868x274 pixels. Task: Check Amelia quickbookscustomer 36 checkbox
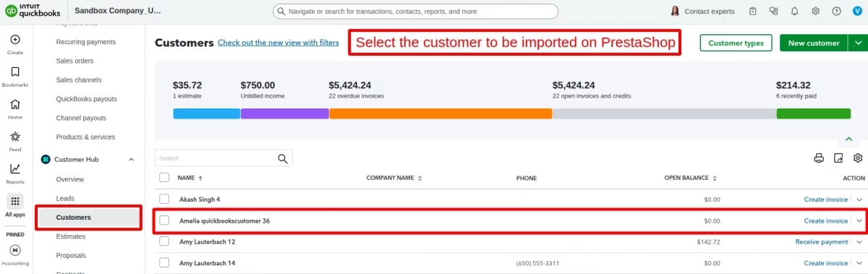coord(164,221)
